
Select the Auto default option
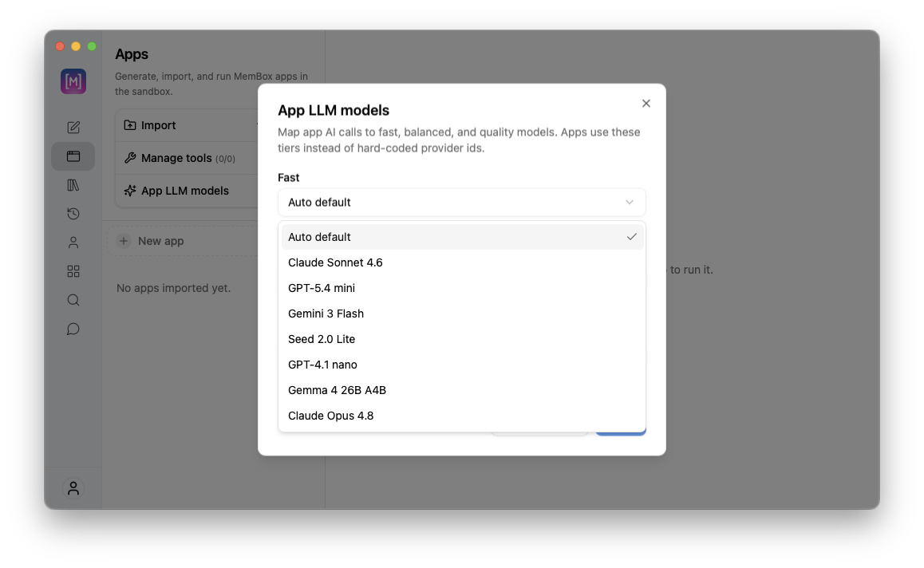pos(463,237)
